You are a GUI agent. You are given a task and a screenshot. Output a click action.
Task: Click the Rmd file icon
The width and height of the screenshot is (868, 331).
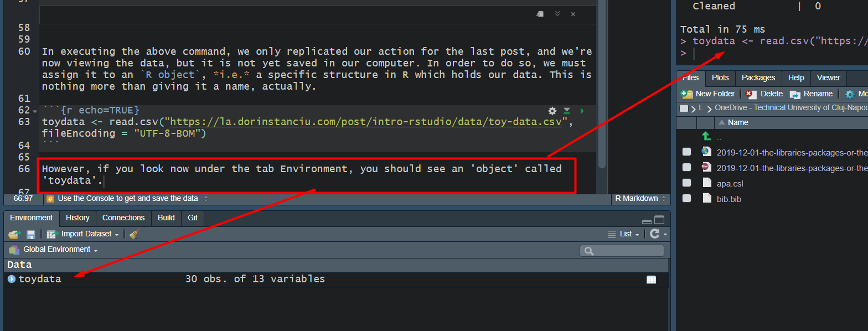point(706,167)
